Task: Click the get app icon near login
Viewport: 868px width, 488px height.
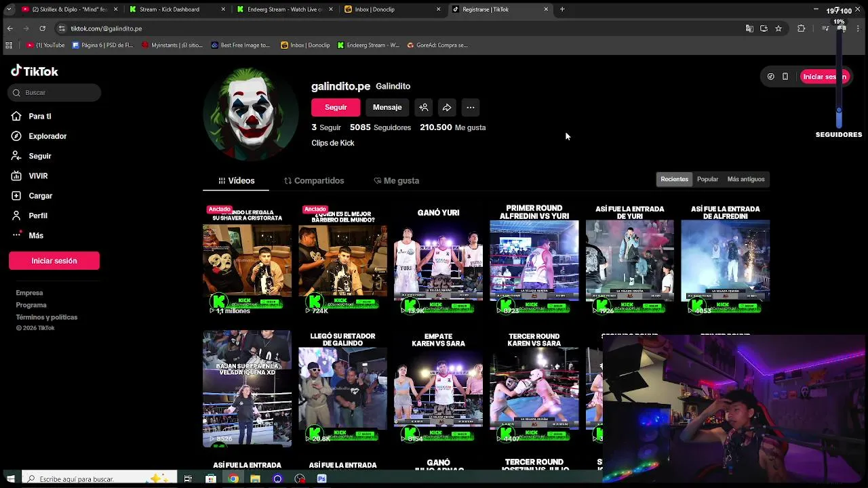Action: click(770, 77)
